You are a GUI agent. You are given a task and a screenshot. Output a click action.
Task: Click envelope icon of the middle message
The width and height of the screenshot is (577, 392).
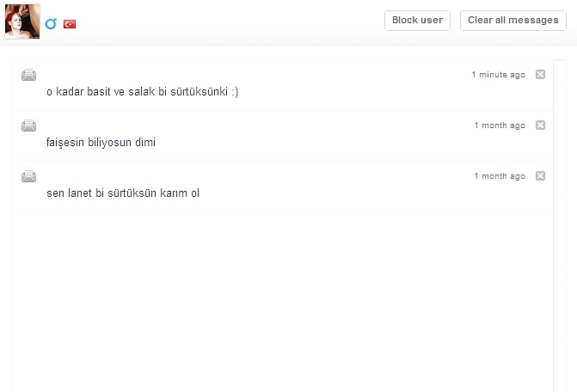click(x=28, y=126)
